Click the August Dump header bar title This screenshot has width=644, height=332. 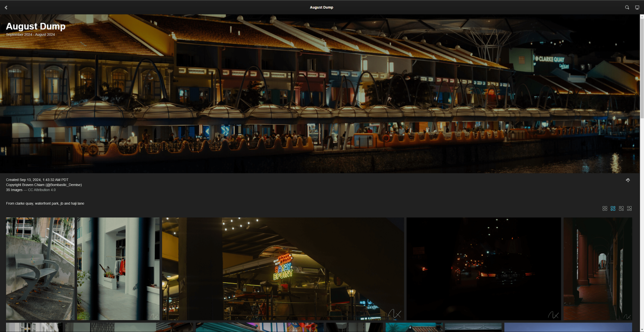pos(321,7)
